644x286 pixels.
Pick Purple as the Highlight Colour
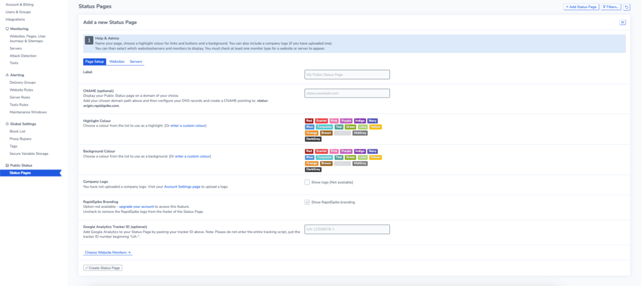point(347,121)
